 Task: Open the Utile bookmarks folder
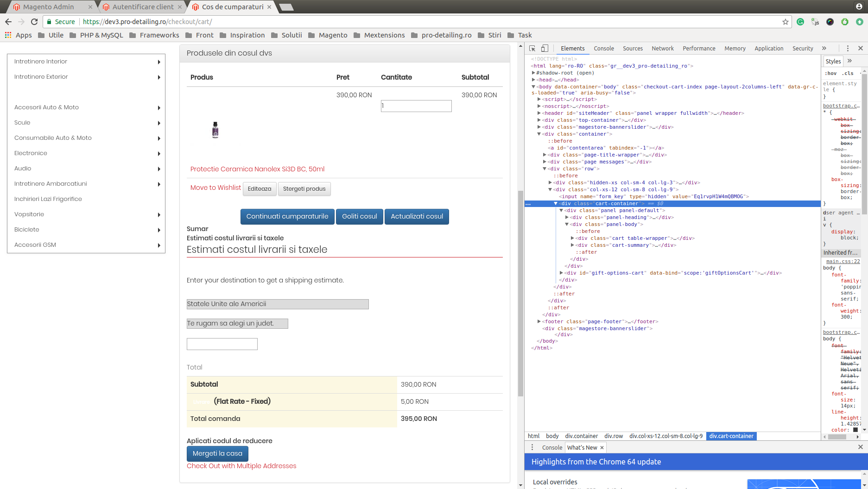(51, 35)
